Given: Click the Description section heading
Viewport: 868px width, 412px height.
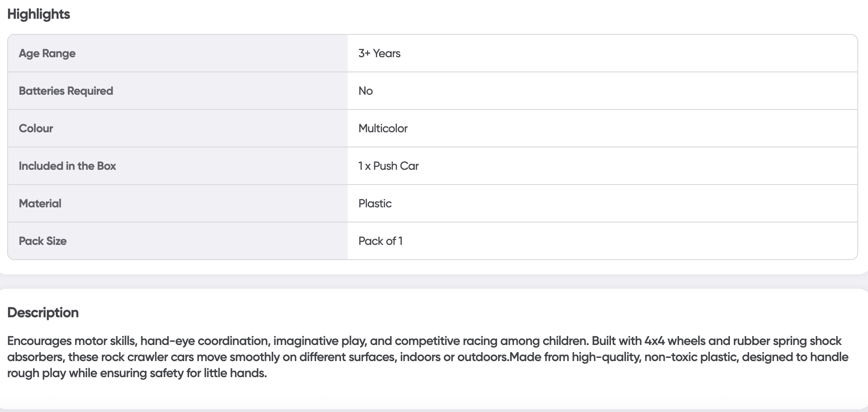Looking at the screenshot, I should point(43,312).
